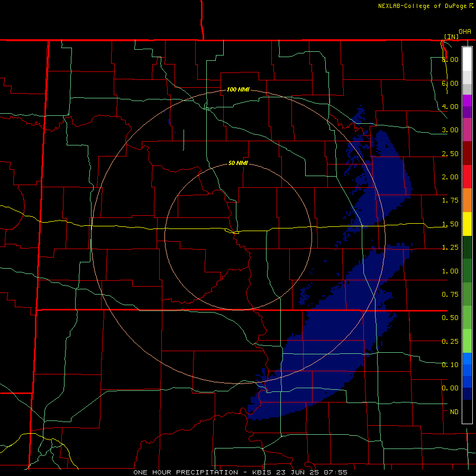Click the [IN] units label
The image size is (476, 476).
pos(452,36)
